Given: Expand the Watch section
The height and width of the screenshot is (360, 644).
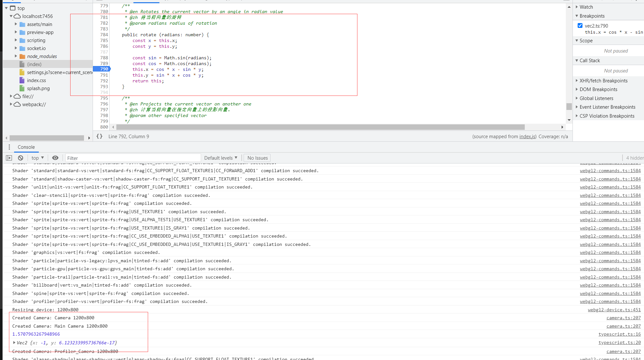Looking at the screenshot, I should [x=586, y=7].
